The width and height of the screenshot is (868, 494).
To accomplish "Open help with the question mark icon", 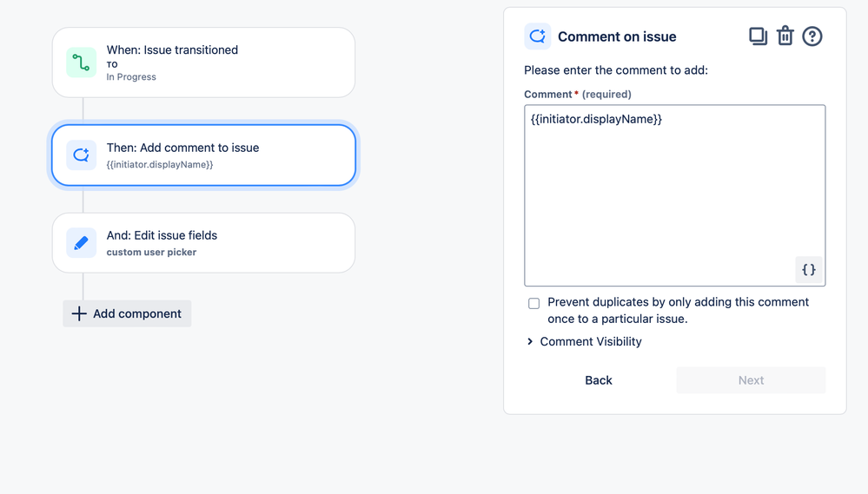I will pos(812,36).
